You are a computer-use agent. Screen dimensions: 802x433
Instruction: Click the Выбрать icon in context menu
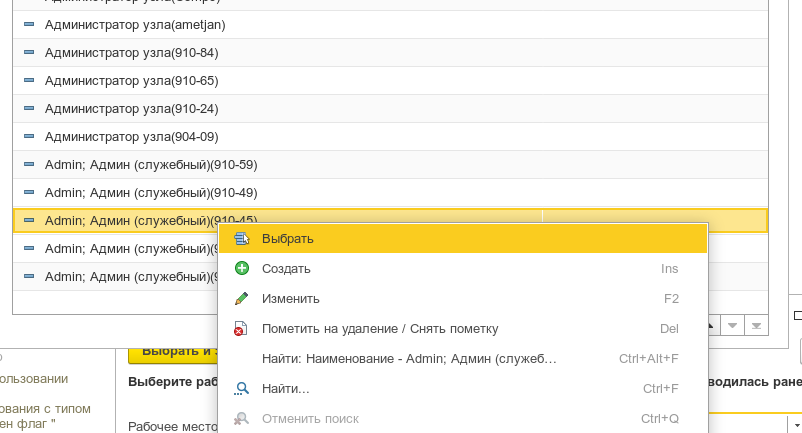pos(241,239)
